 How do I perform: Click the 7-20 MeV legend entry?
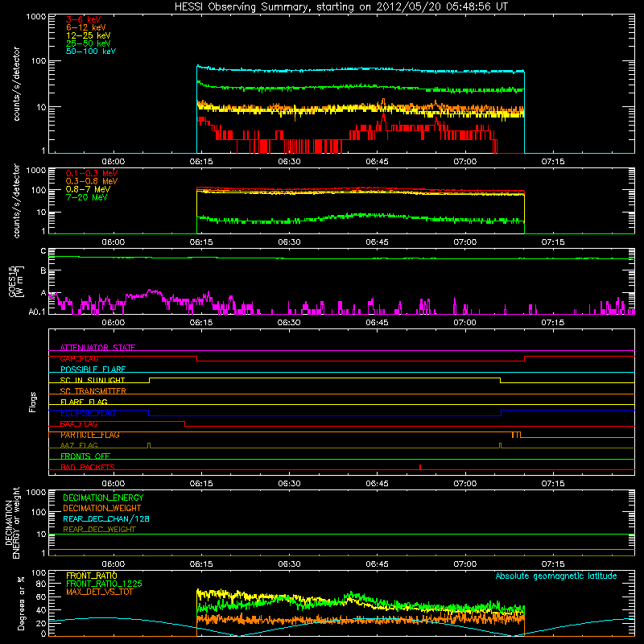(x=86, y=197)
